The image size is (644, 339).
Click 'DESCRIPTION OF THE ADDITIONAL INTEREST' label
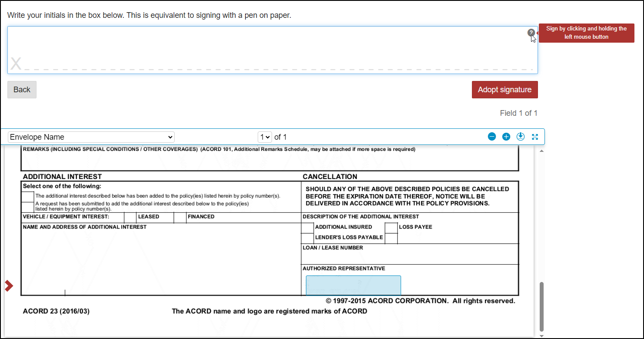361,216
